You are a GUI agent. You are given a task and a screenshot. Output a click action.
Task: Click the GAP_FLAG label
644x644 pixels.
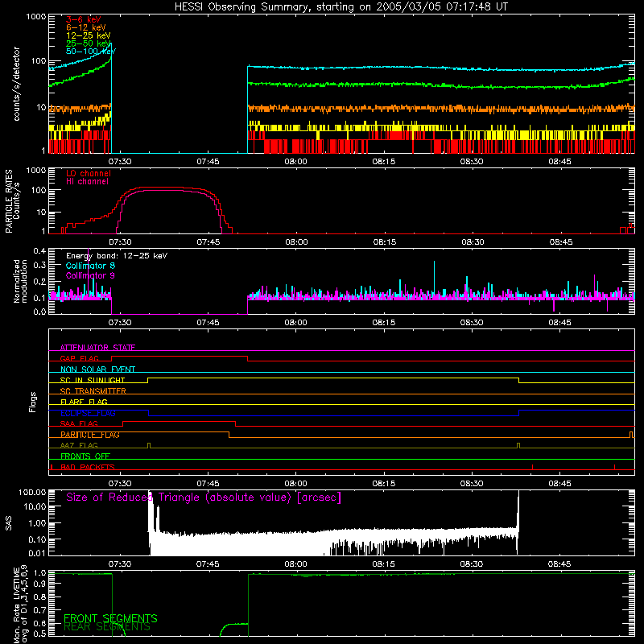(79, 358)
